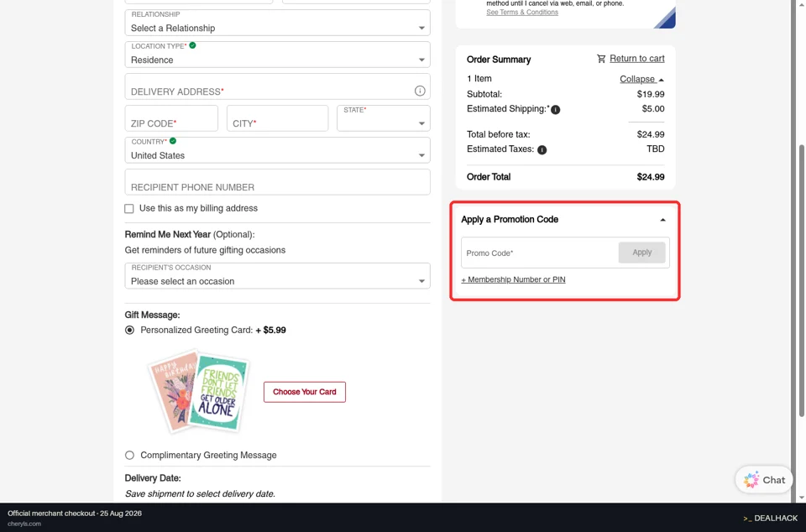Screen dimensions: 806x532
Task: Open the Estimated Taxes info icon
Action: click(542, 150)
